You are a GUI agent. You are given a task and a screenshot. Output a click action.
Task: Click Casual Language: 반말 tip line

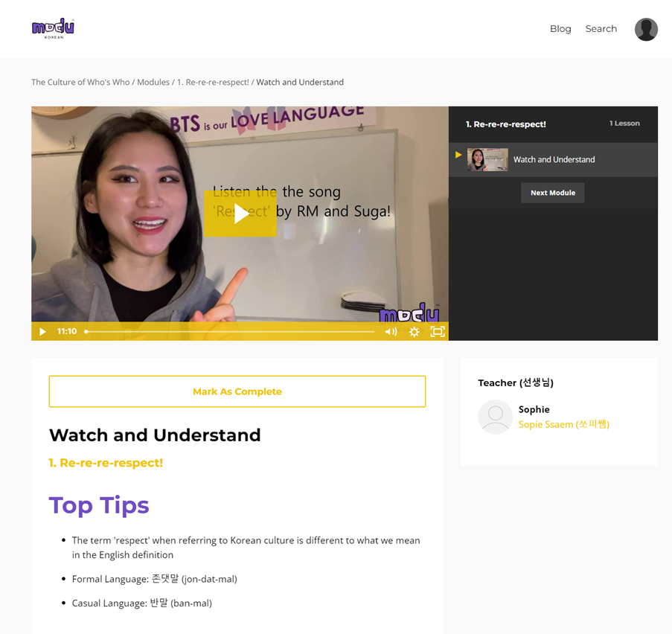point(142,603)
